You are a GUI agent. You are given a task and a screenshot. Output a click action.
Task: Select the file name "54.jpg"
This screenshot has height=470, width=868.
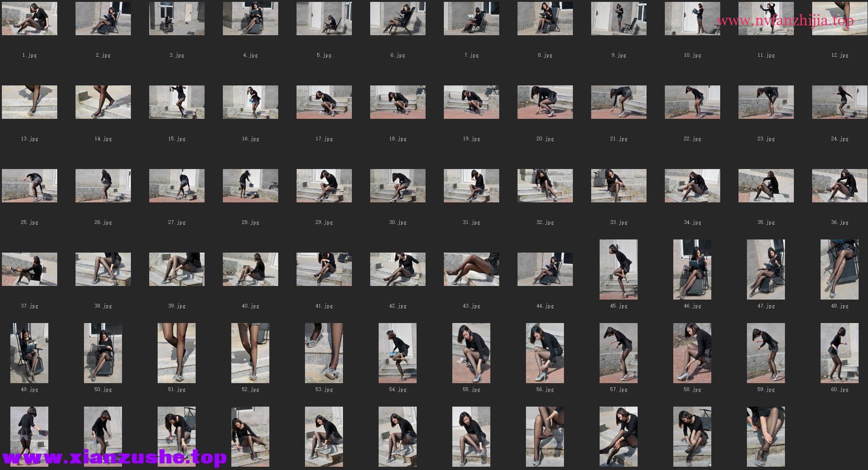coord(398,390)
